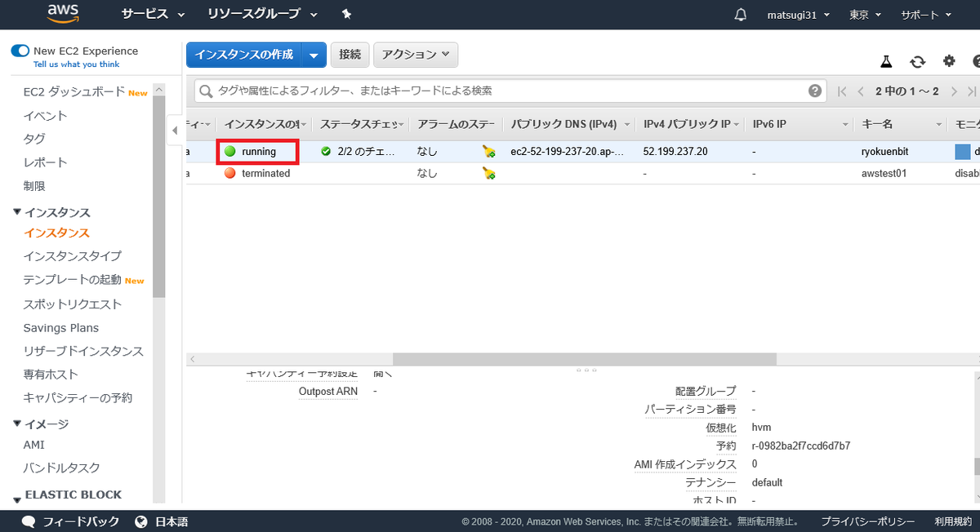This screenshot has width=980, height=532.
Task: Click the search magnifier icon
Action: point(207,91)
